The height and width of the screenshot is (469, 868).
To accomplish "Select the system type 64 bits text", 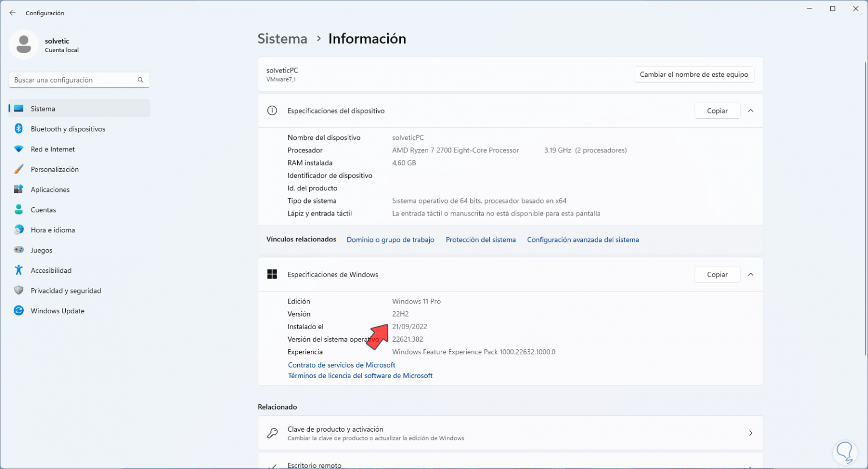I will coord(479,201).
